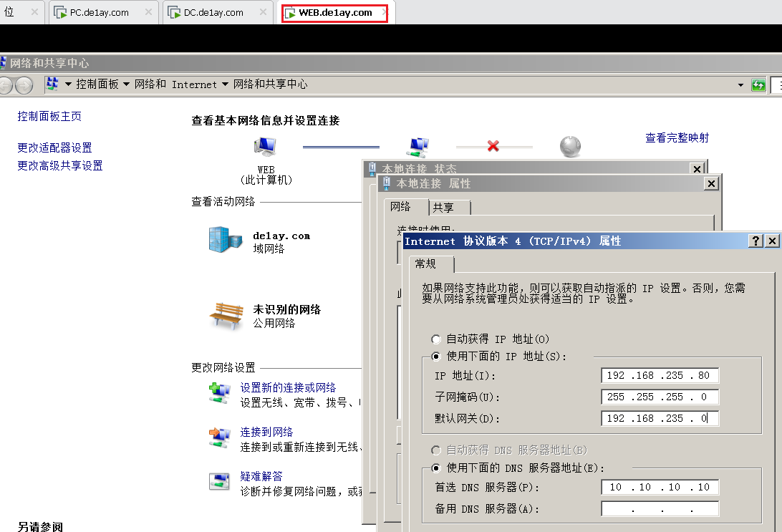Select the WEB.delay.com VM tab
782x532 pixels.
click(335, 12)
